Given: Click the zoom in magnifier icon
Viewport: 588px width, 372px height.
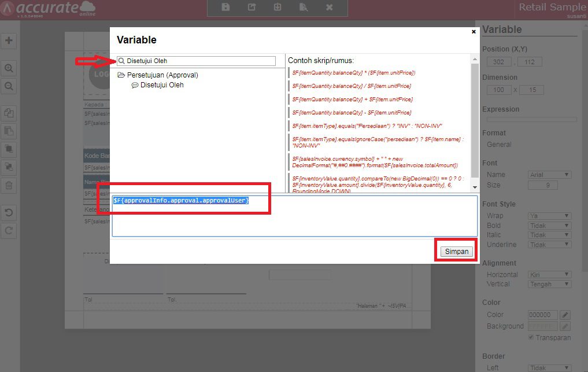Looking at the screenshot, I should tap(9, 68).
